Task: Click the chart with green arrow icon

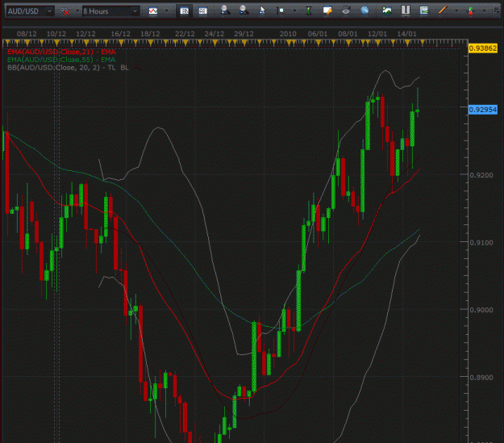Action: [424, 10]
